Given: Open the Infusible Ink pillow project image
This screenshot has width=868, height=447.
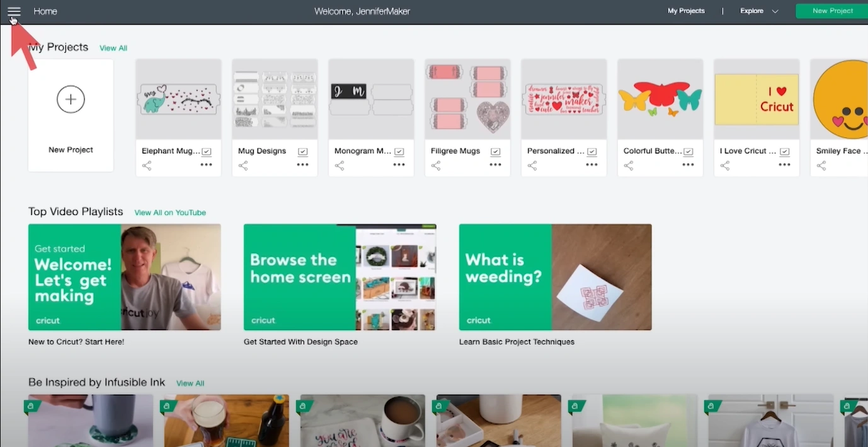Looking at the screenshot, I should 635,421.
